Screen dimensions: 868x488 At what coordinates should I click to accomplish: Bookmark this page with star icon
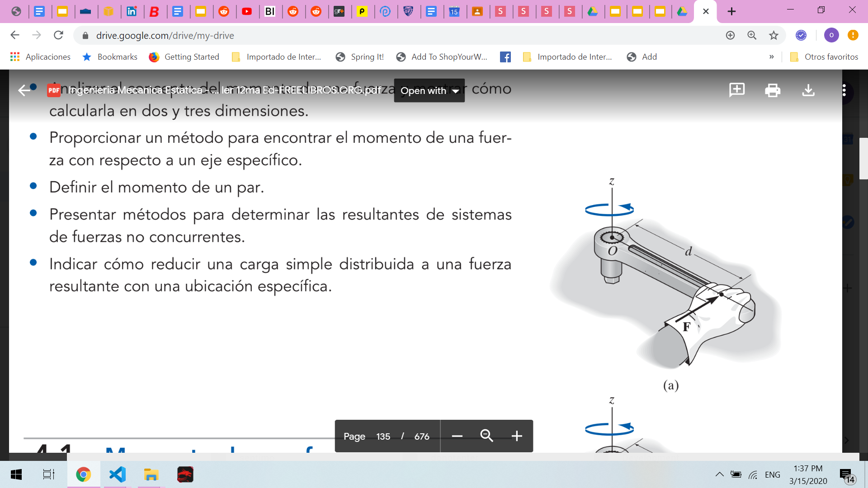pyautogui.click(x=774, y=35)
